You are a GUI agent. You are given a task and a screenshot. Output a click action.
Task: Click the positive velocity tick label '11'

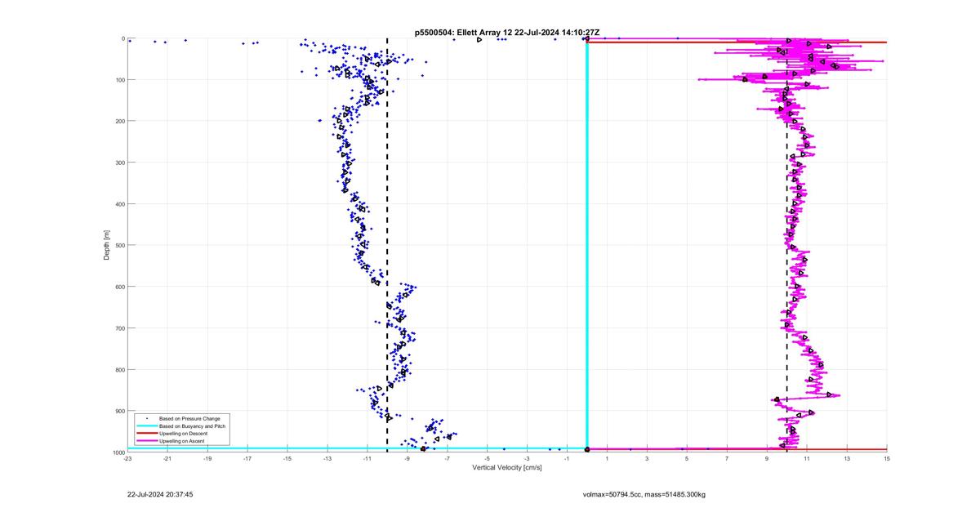point(807,459)
